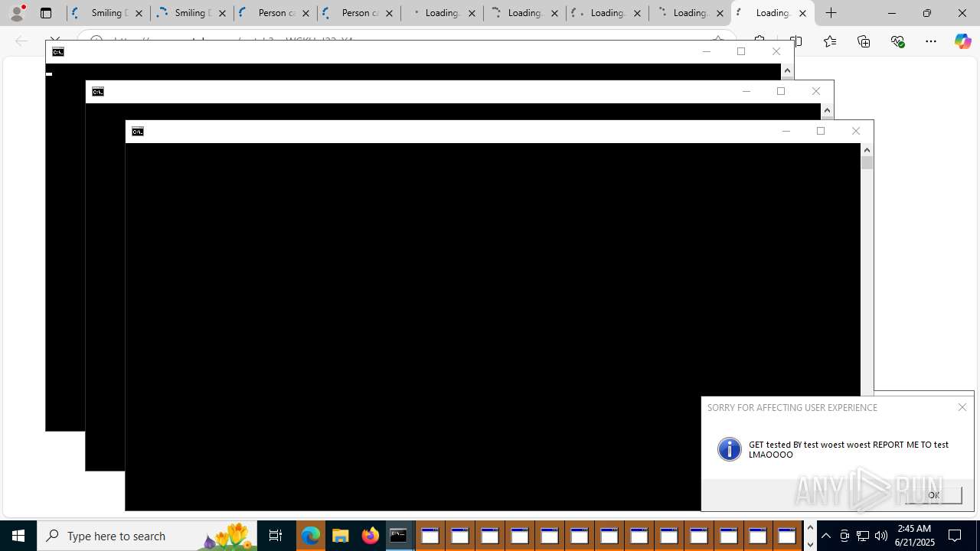The height and width of the screenshot is (551, 980).
Task: Open network status tray icon
Action: pyautogui.click(x=863, y=536)
